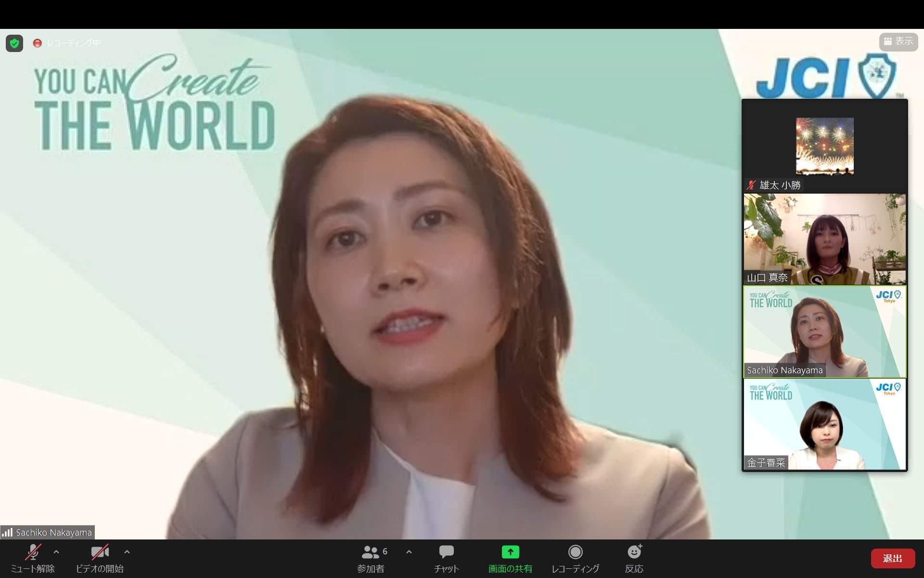This screenshot has height=578, width=924.
Task: Expand the participants options arrow
Action: pyautogui.click(x=409, y=552)
